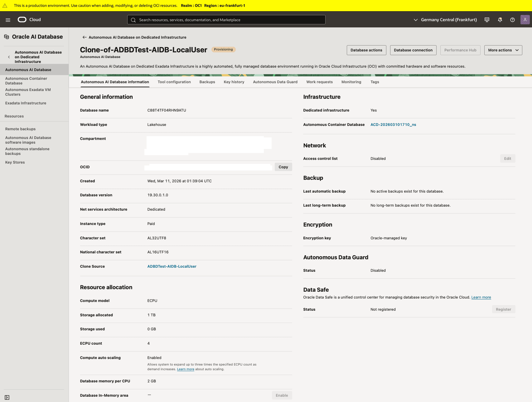Open Remote backups in sidebar
Image resolution: width=532 pixels, height=402 pixels.
point(20,129)
